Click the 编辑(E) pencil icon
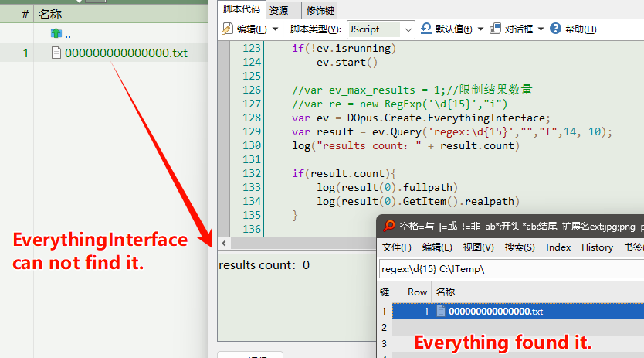Image resolution: width=644 pixels, height=358 pixels. [x=227, y=29]
